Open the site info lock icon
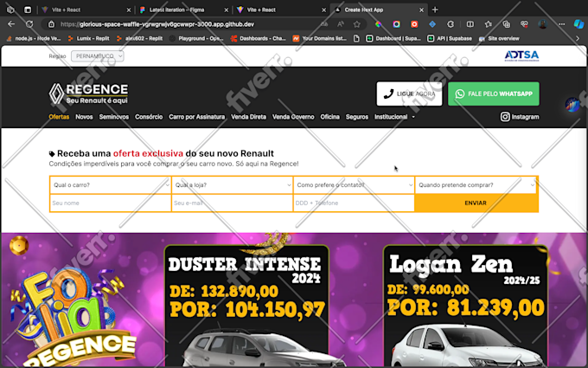Screen dimensions: 588x368 coord(51,24)
